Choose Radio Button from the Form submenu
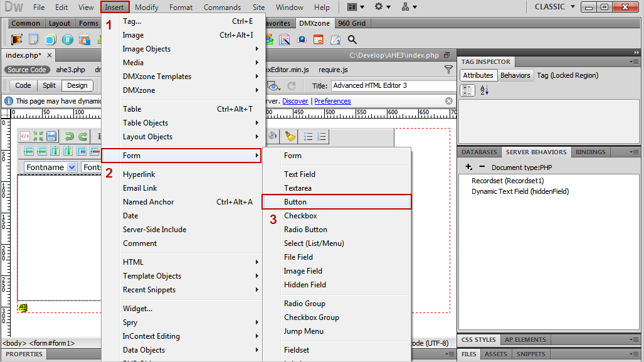The image size is (644, 362). click(336, 230)
